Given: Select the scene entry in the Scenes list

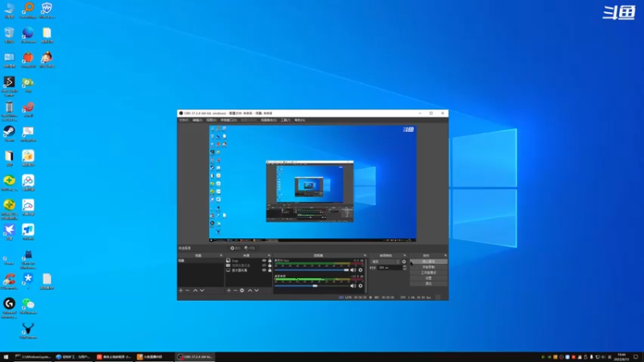Looking at the screenshot, I should pos(200,261).
